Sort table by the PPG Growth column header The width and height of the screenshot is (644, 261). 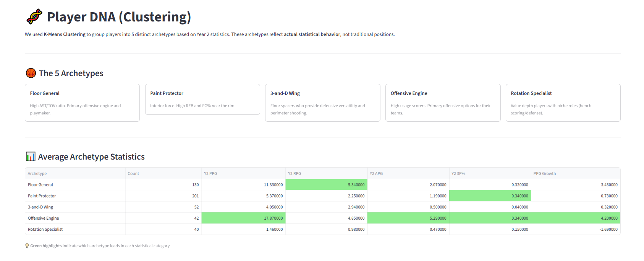tap(575, 173)
